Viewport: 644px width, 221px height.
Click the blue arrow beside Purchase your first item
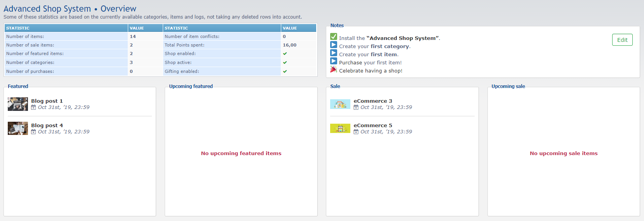(334, 61)
